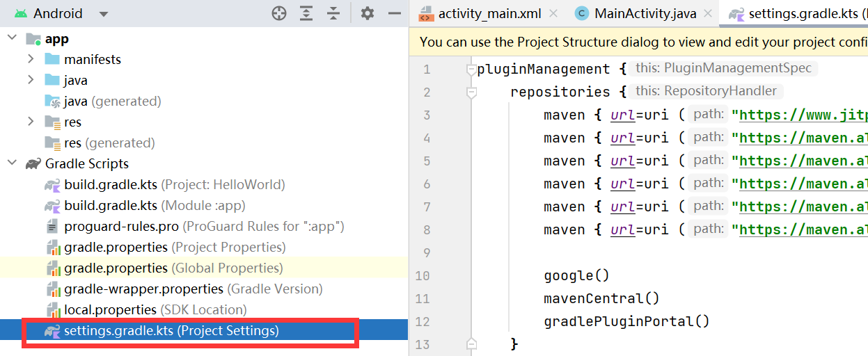The height and width of the screenshot is (356, 868).
Task: Click line number 9 in gutter
Action: 427,252
